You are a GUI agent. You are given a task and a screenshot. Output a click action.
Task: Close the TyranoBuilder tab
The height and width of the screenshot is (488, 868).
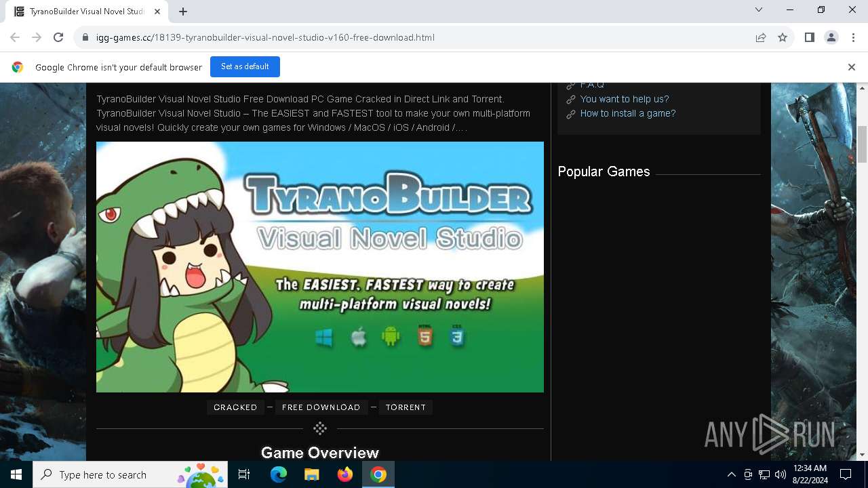pyautogui.click(x=158, y=11)
